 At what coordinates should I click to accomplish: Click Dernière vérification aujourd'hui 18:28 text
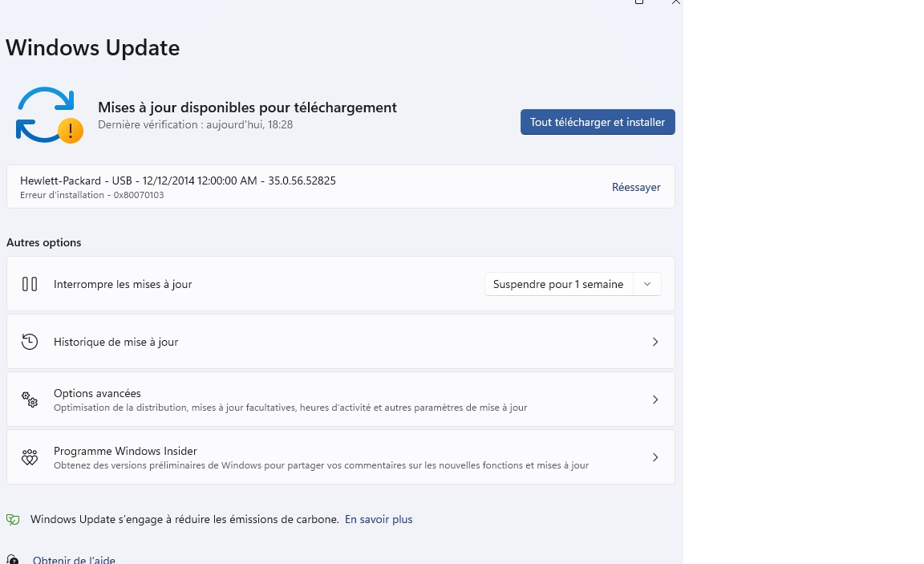pyautogui.click(x=195, y=124)
